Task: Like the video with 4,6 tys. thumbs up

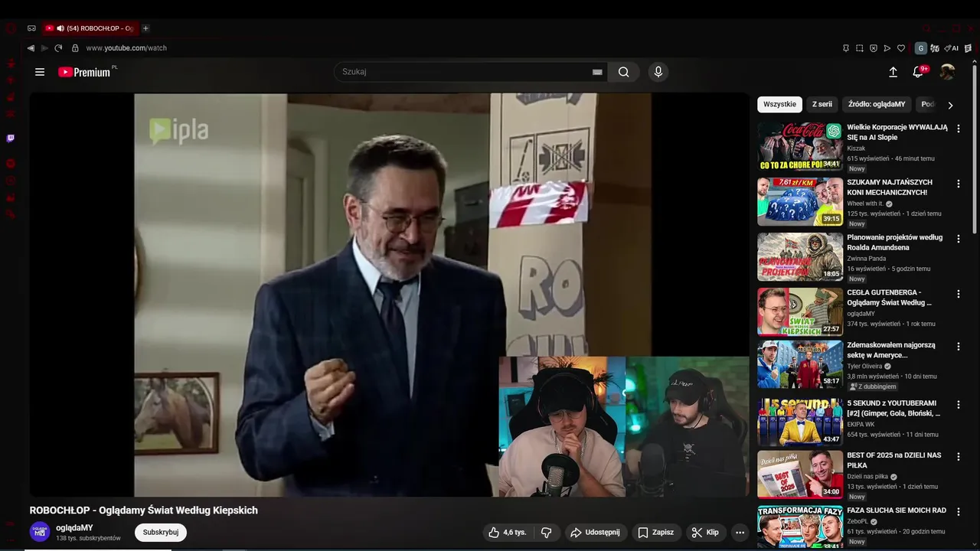Action: 508,533
